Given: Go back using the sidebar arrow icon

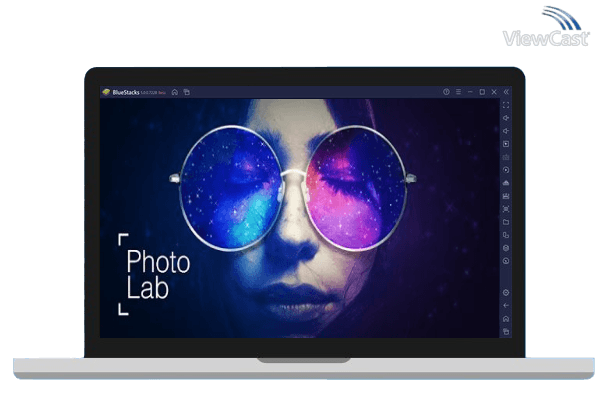Looking at the screenshot, I should [506, 306].
